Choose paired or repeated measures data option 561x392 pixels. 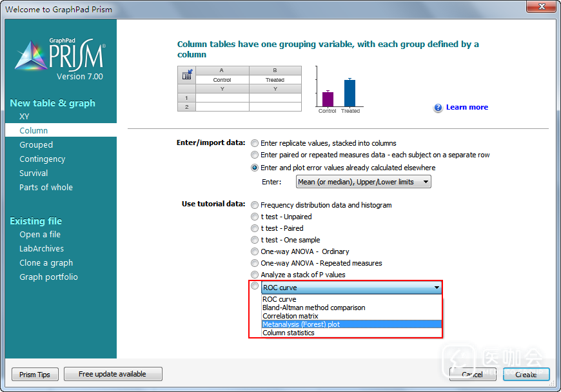pos(255,155)
